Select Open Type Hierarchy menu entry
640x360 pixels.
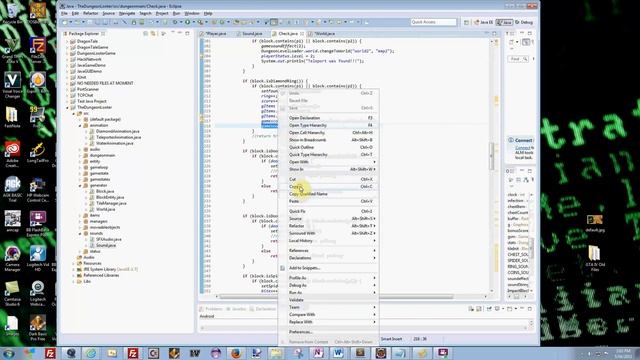(x=329, y=125)
